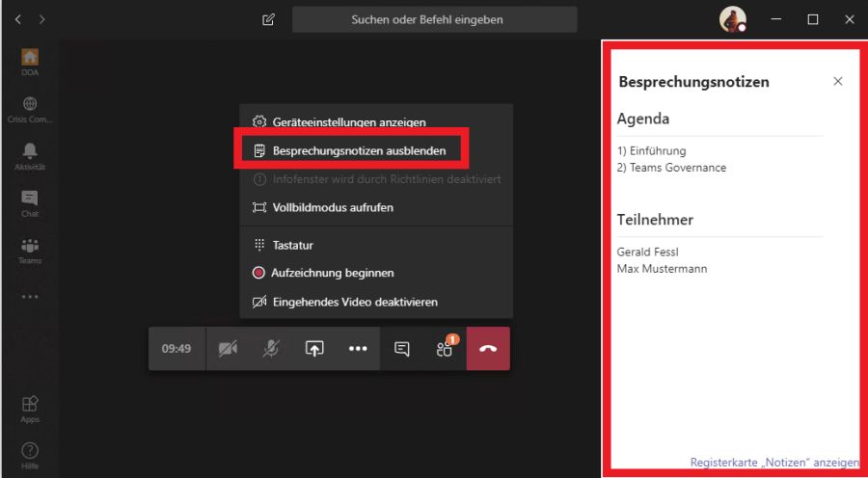Open more actions ellipsis in call toolbar
Image resolution: width=868 pixels, height=478 pixels.
click(x=358, y=349)
